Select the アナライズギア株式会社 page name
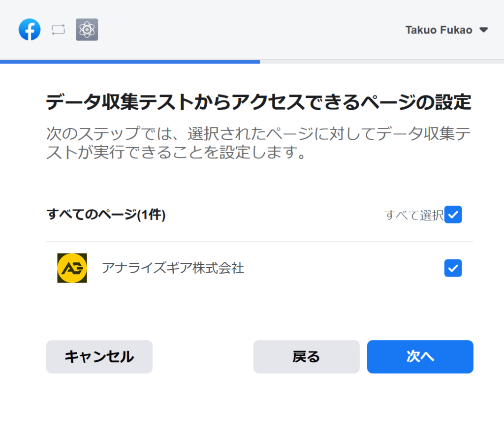Image resolution: width=504 pixels, height=440 pixels. coord(173,268)
